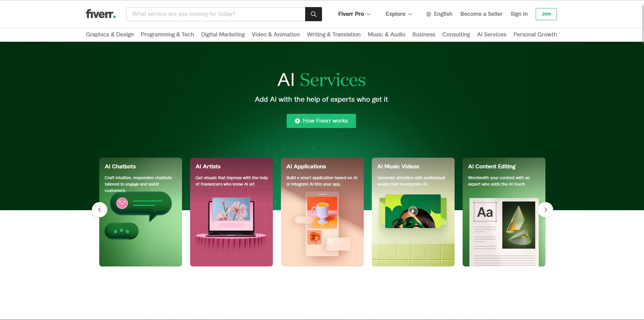Expand the Explore dropdown
The image size is (644, 320).
tap(399, 14)
